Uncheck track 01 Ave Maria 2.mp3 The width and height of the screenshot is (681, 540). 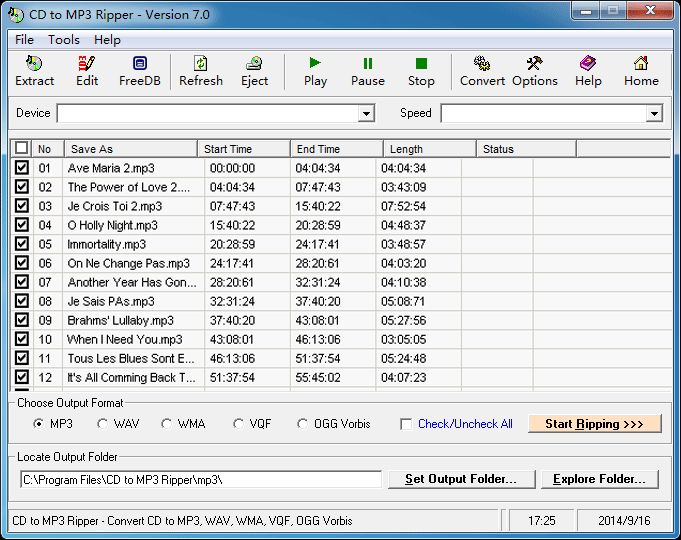coord(21,168)
